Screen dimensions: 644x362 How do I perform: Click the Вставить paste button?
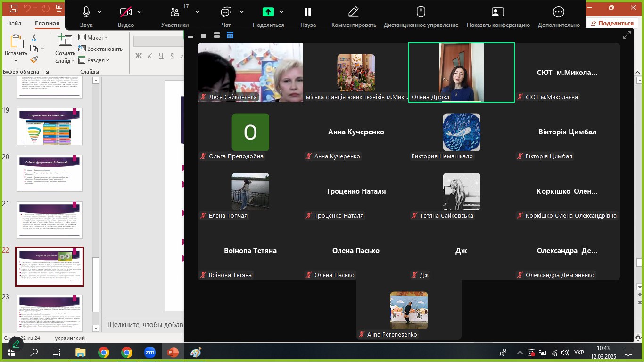point(17,49)
